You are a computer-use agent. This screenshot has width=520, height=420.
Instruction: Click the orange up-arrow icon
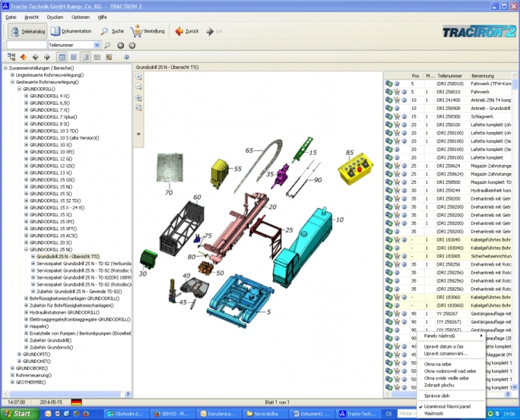point(23,57)
